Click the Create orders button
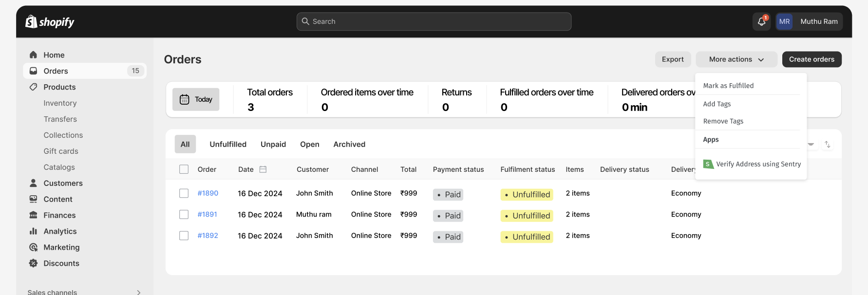Image resolution: width=868 pixels, height=295 pixels. pos(811,59)
